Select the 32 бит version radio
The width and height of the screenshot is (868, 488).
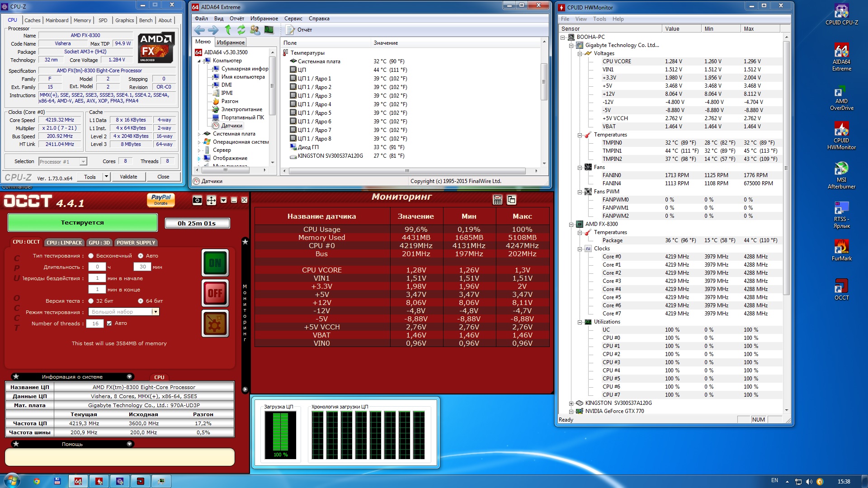[x=91, y=301]
